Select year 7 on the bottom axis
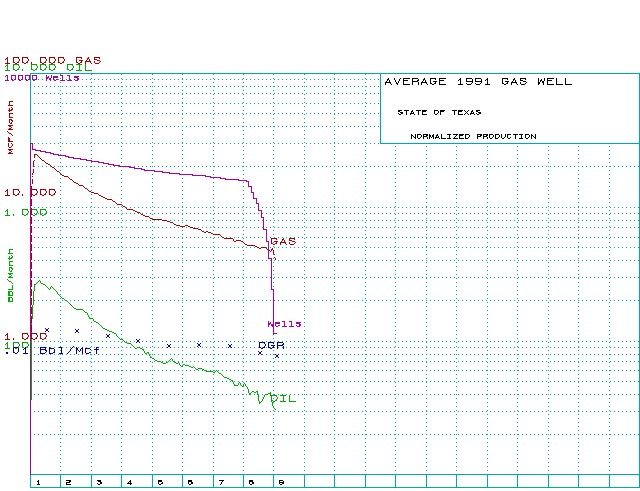The image size is (640, 491). pyautogui.click(x=221, y=482)
